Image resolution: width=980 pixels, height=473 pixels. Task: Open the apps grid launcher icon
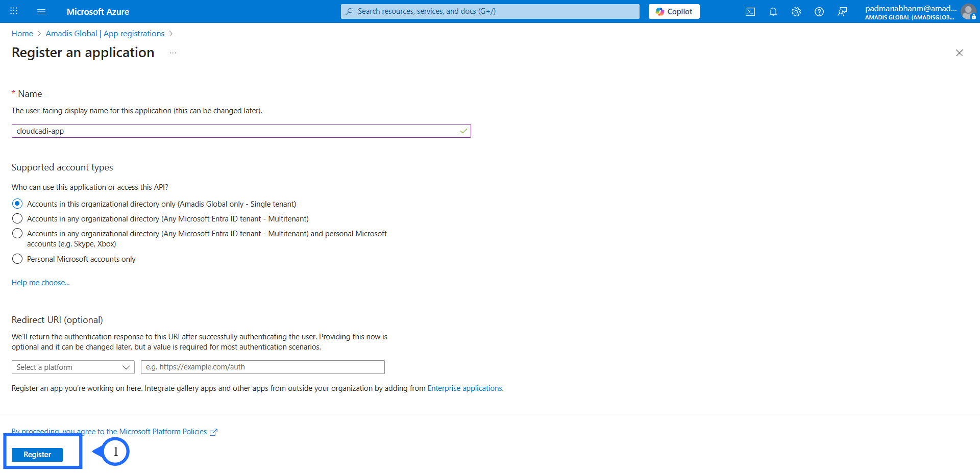[14, 11]
